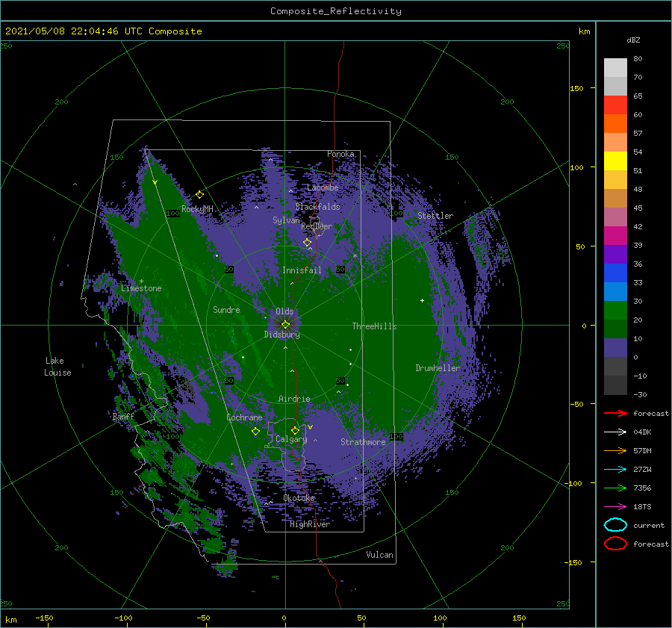Click the Lacombe town label
Image resolution: width=672 pixels, height=628 pixels.
[323, 187]
